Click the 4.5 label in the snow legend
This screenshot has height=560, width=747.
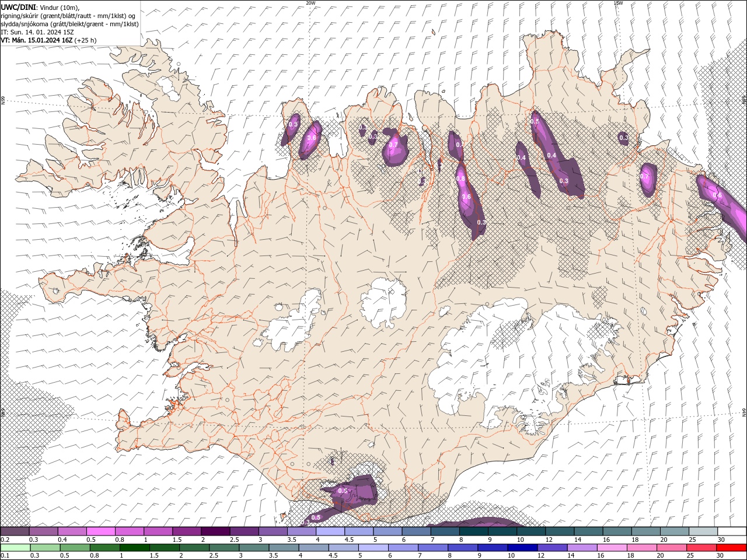(349, 540)
